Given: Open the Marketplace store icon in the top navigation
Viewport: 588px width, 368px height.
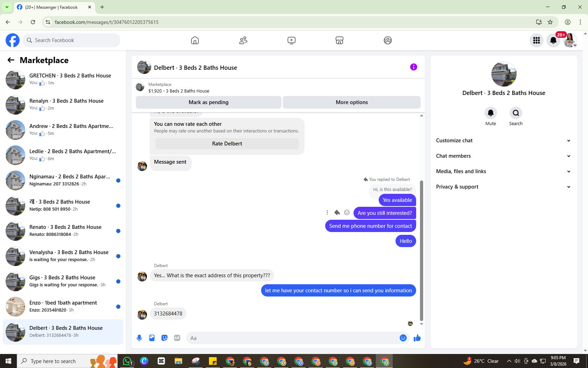Looking at the screenshot, I should [x=339, y=40].
